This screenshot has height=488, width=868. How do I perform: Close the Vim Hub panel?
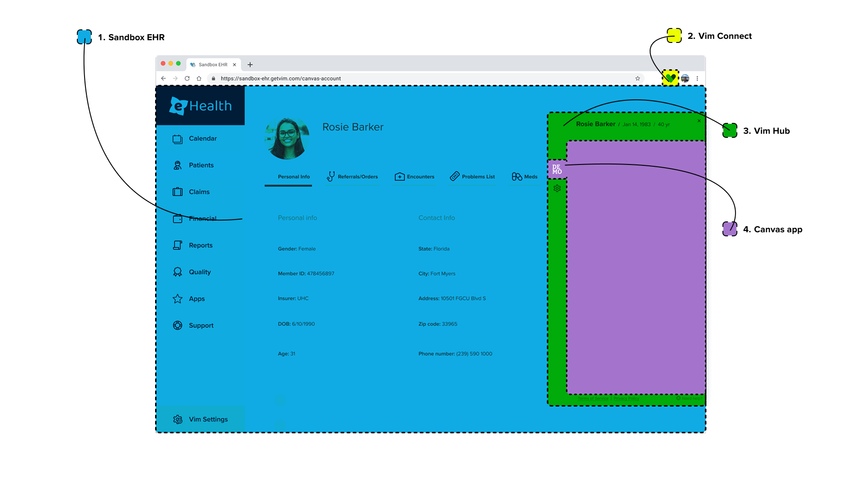click(699, 121)
